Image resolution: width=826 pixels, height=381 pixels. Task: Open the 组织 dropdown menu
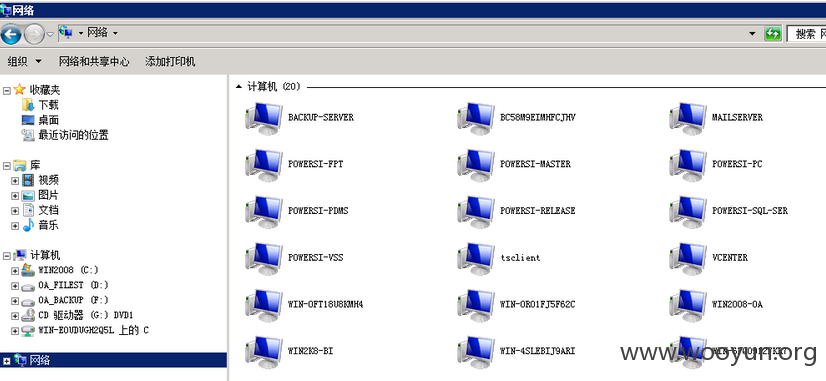[x=24, y=62]
